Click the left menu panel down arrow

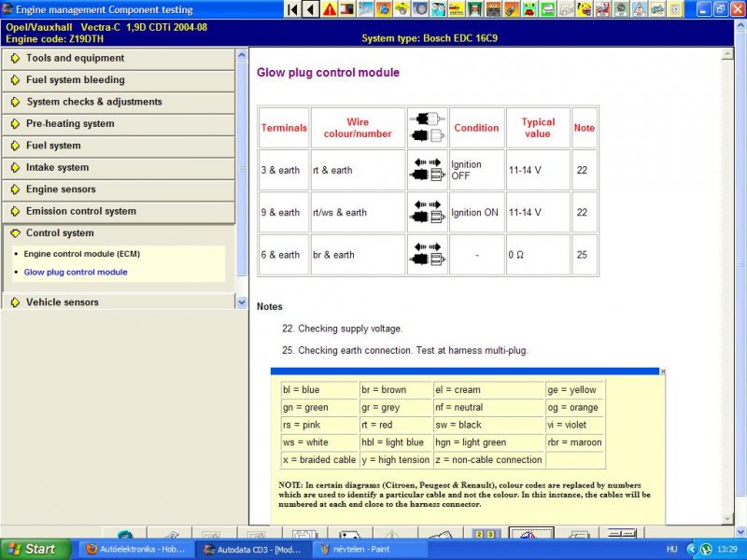click(242, 301)
